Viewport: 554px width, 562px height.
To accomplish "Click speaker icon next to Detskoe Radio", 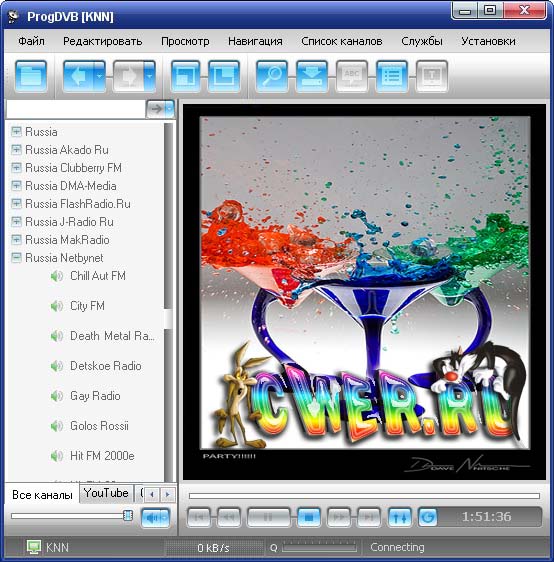I will pyautogui.click(x=57, y=366).
